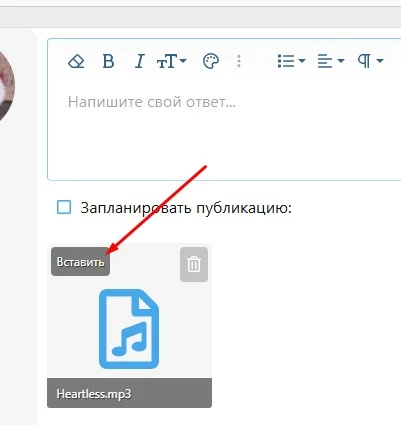The height and width of the screenshot is (425, 401).
Task: Click the Вставить insert attachment button
Action: [80, 262]
